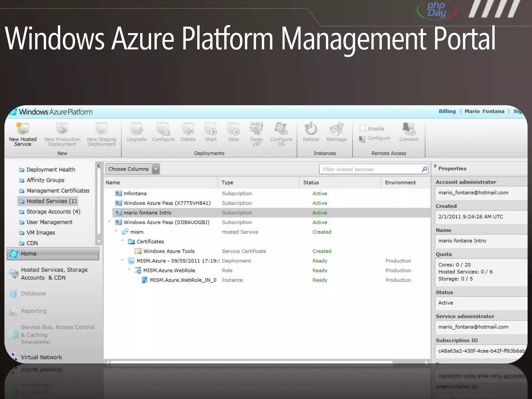Open the Billing link
The image size is (532, 399).
point(447,111)
